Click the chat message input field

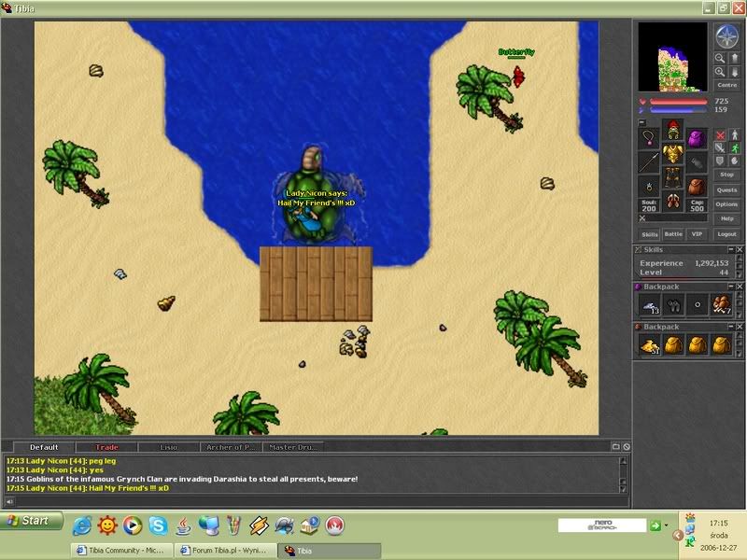[x=321, y=501]
